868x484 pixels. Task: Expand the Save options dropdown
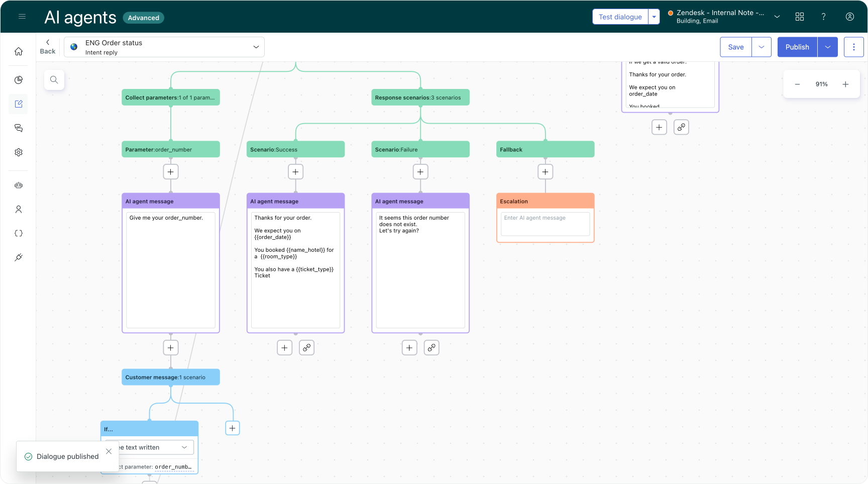coord(762,47)
